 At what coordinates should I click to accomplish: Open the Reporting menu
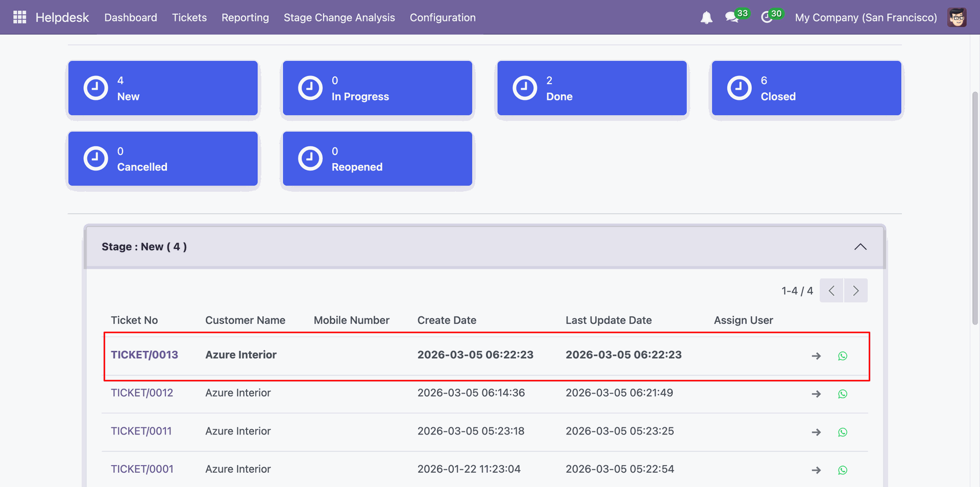pos(245,17)
